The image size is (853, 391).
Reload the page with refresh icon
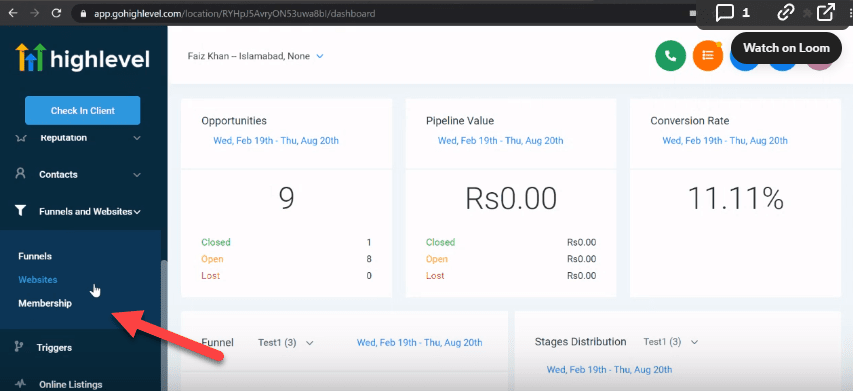(x=56, y=13)
